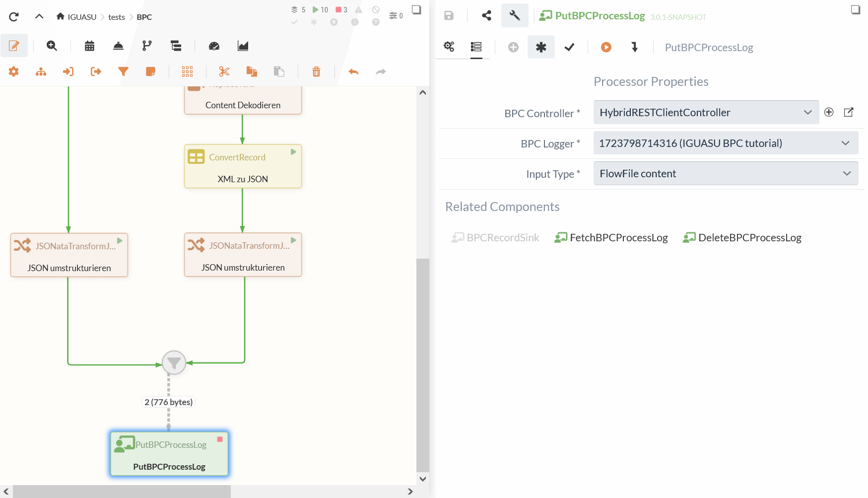Click the validate checkmark icon
Image resolution: width=868 pixels, height=498 pixels.
pos(569,47)
